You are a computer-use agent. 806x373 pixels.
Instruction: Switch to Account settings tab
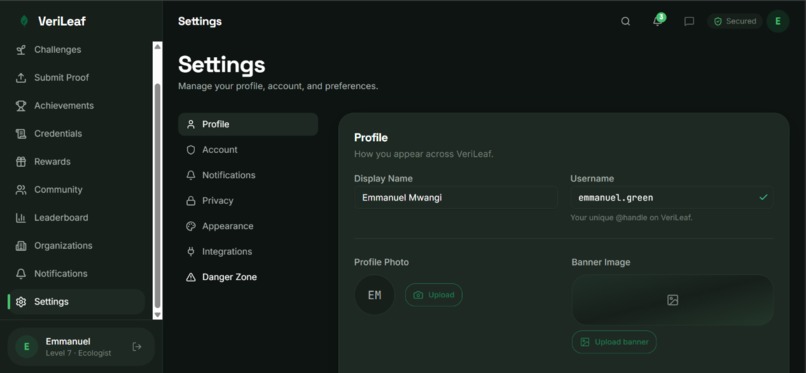click(x=248, y=150)
